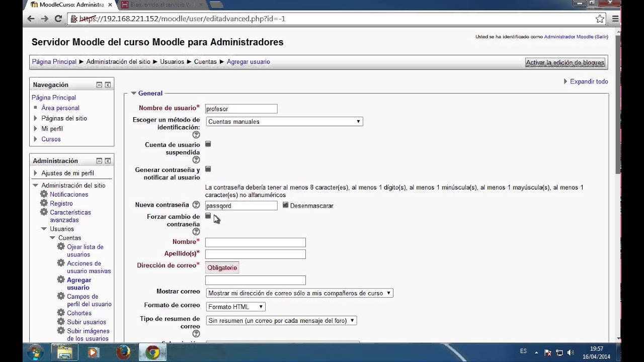Switch to the Bienvenido al servidor tab

click(x=161, y=5)
